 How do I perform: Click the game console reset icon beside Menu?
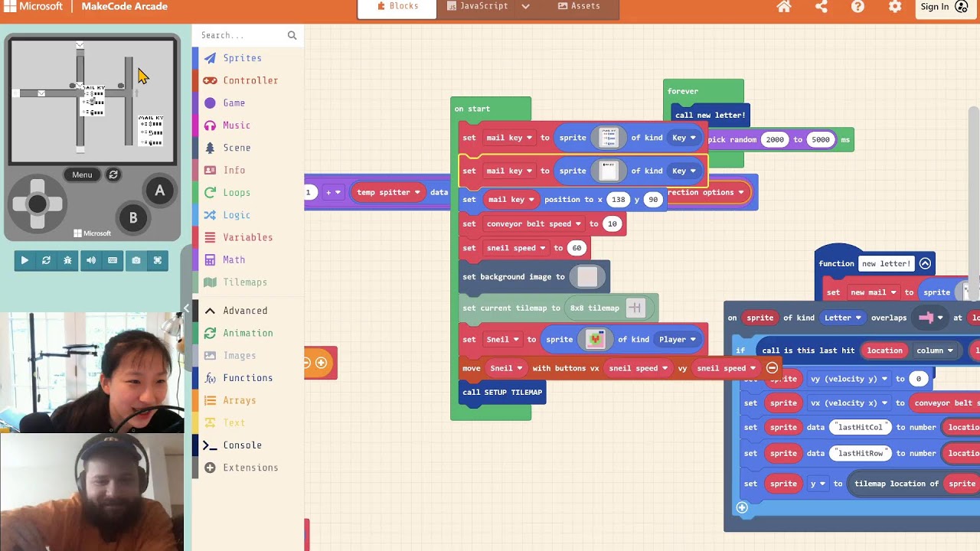113,174
